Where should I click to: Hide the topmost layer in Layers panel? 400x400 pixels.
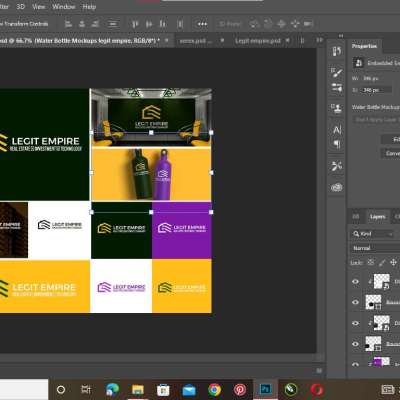(356, 281)
